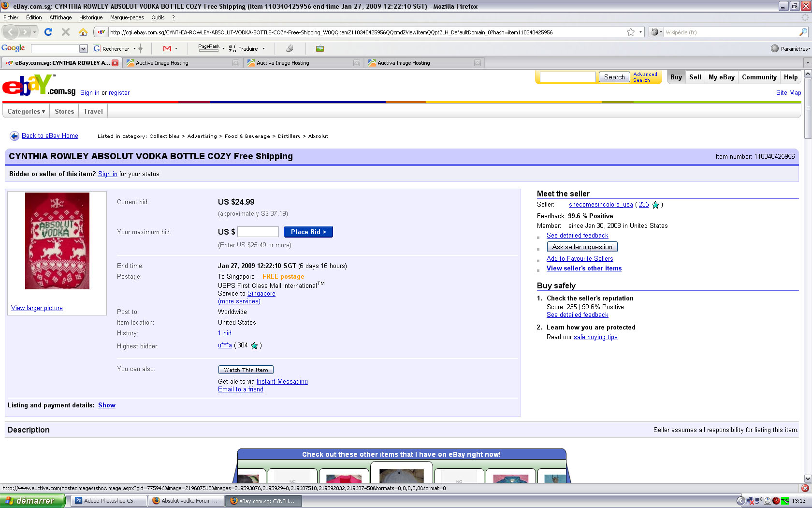Open Adobe Photoshop CS from taskbar

point(108,501)
